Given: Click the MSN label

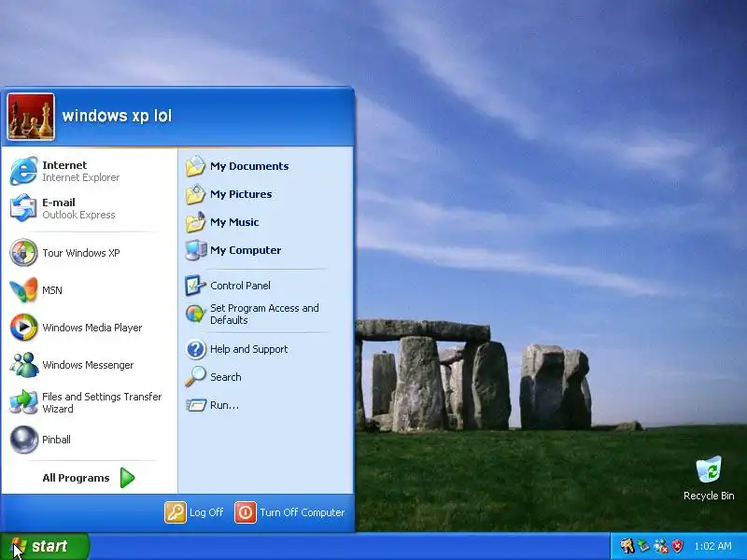Looking at the screenshot, I should tap(52, 290).
